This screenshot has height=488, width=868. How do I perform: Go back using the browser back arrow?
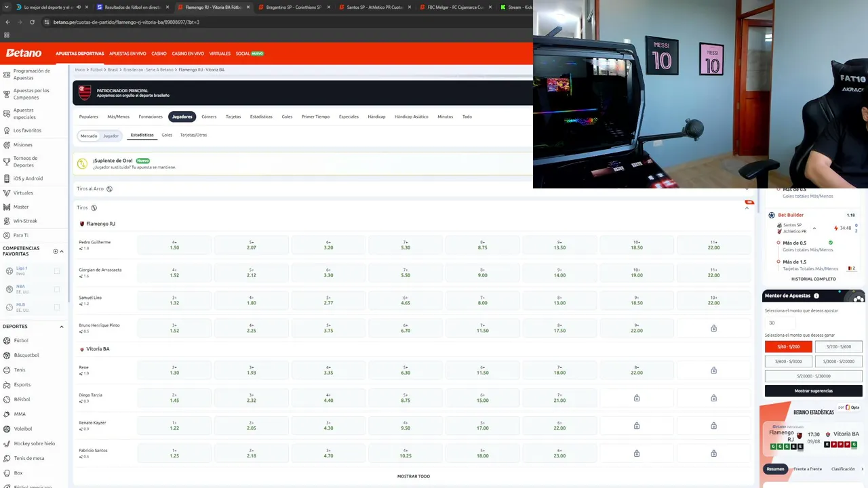[7, 22]
